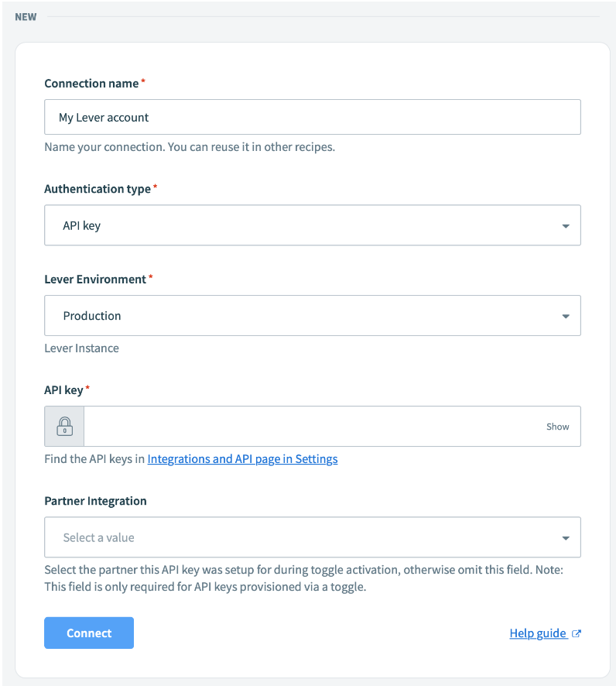Click the 'Lever Environment' field label
The width and height of the screenshot is (616, 686).
(95, 279)
